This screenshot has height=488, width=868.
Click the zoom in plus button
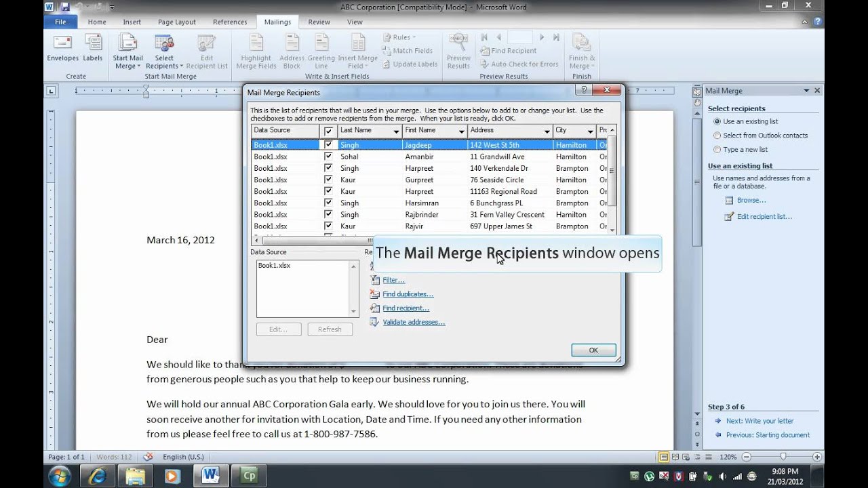(x=817, y=457)
